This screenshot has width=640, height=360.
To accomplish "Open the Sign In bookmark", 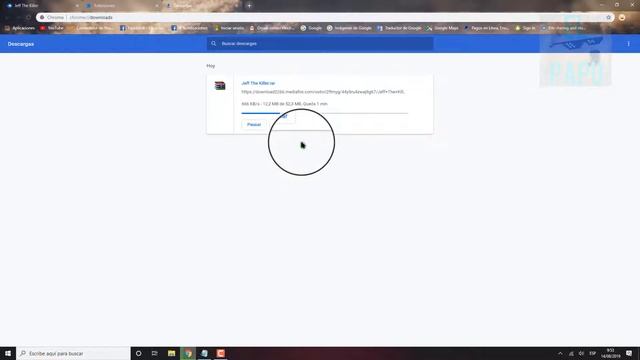I will (525, 28).
